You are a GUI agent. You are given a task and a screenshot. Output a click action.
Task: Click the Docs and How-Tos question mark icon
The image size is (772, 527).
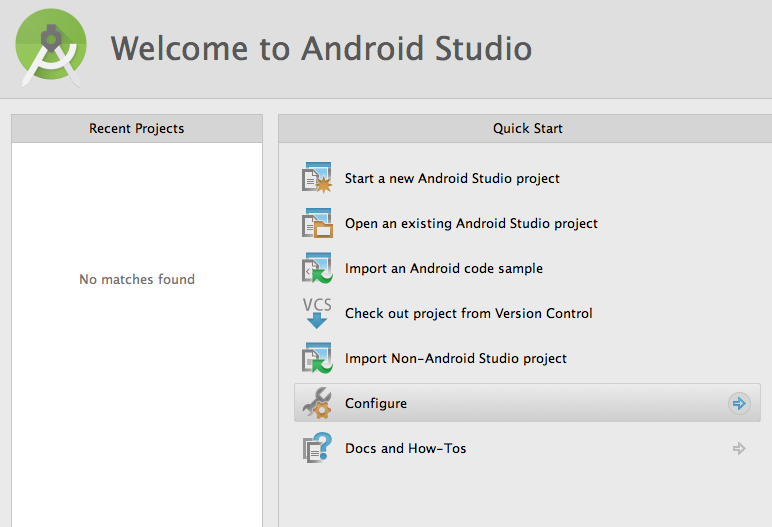coord(317,448)
